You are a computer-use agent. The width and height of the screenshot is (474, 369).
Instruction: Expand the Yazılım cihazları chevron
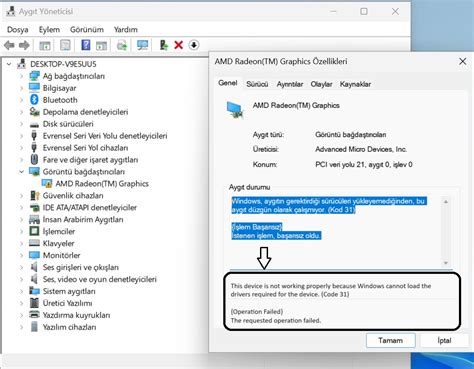click(21, 327)
